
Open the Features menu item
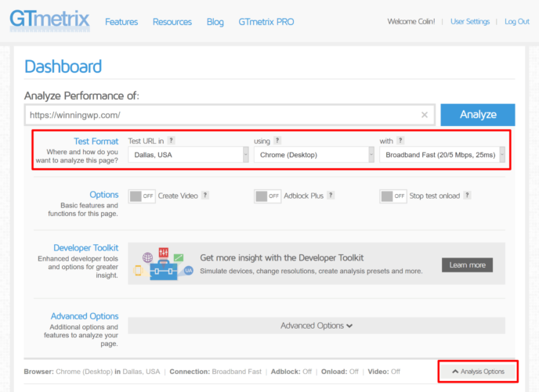pyautogui.click(x=121, y=22)
